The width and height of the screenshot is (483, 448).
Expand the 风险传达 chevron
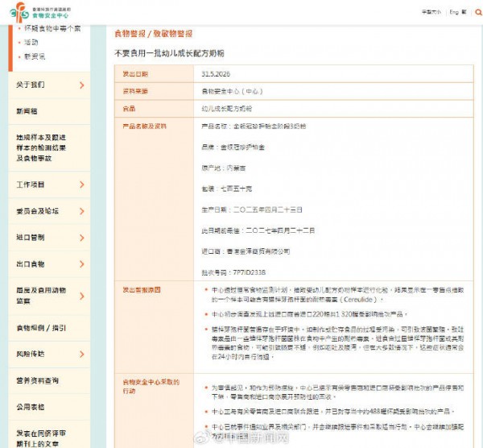click(81, 354)
